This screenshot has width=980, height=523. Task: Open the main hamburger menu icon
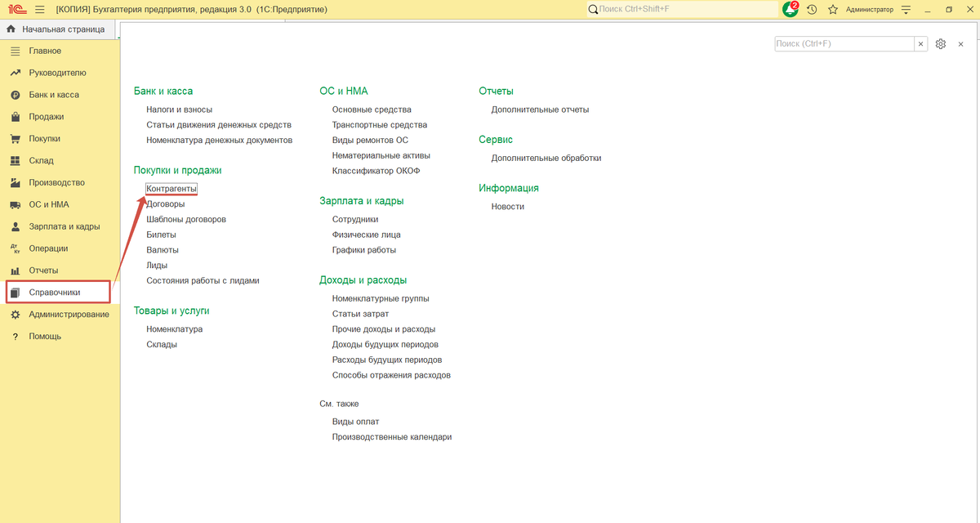point(39,9)
